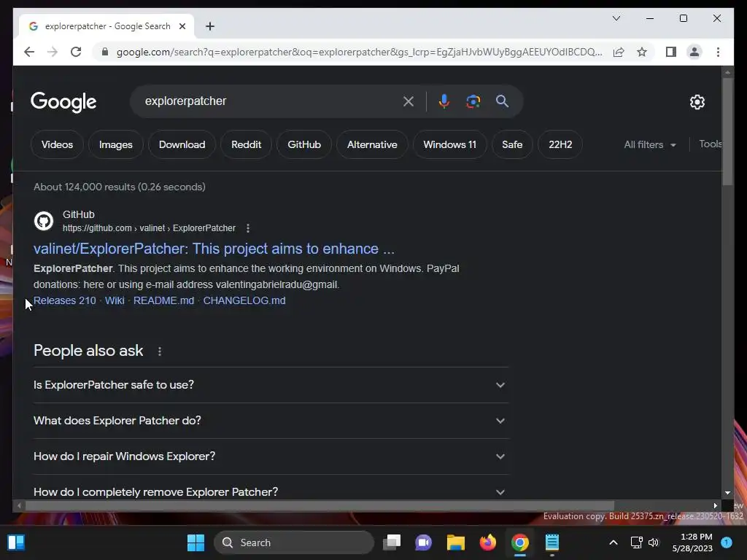Open valinet/ExplorerPatcher result title
The height and width of the screenshot is (560, 747).
[214, 249]
